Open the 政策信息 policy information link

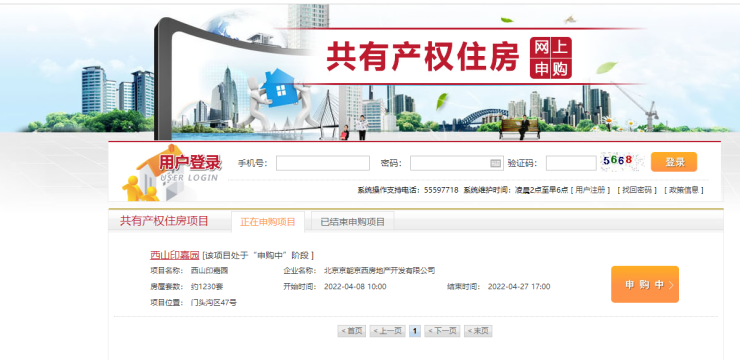point(684,190)
